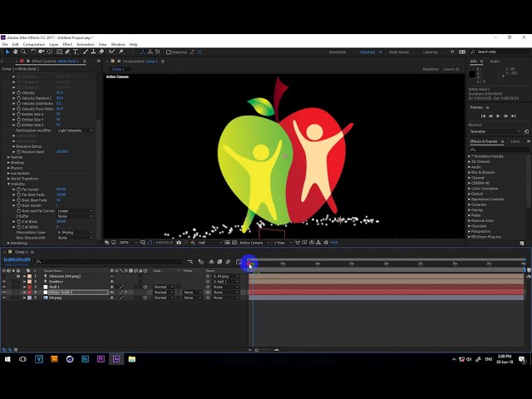532x399 pixels.
Task: Expand the Particle property group
Action: click(8, 157)
